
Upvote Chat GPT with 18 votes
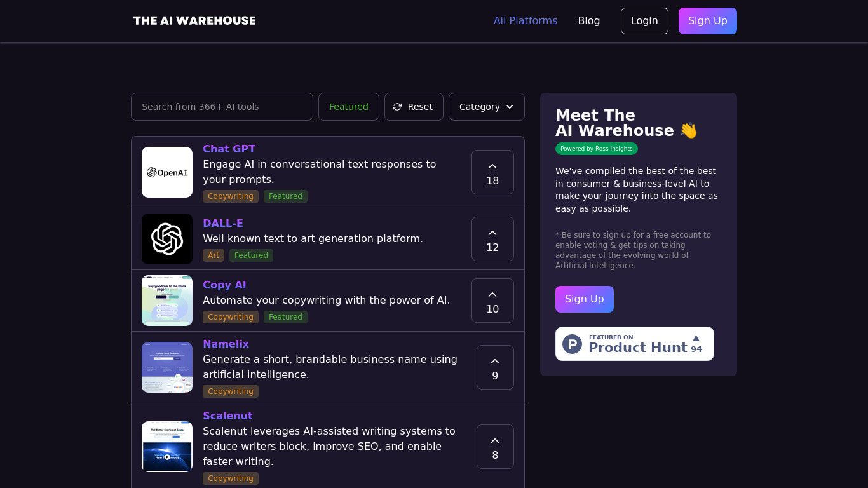tap(492, 172)
